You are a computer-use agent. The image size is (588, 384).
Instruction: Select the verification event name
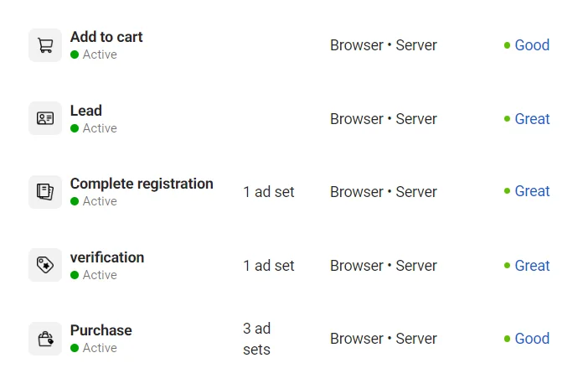coord(107,257)
